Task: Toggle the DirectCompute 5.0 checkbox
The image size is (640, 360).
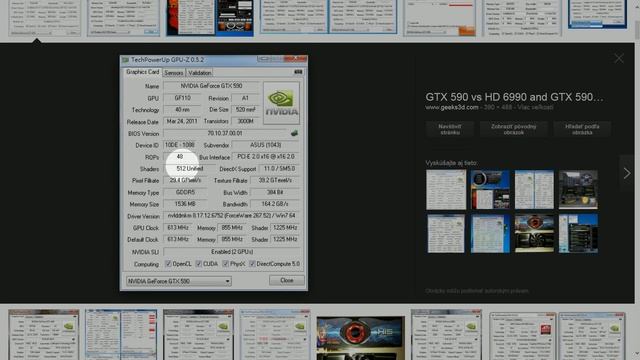Action: click(x=252, y=264)
